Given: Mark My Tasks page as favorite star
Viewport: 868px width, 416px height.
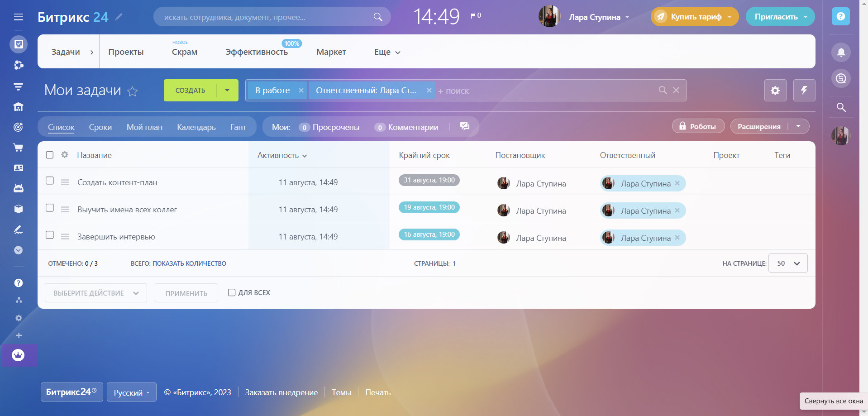Looking at the screenshot, I should (132, 91).
